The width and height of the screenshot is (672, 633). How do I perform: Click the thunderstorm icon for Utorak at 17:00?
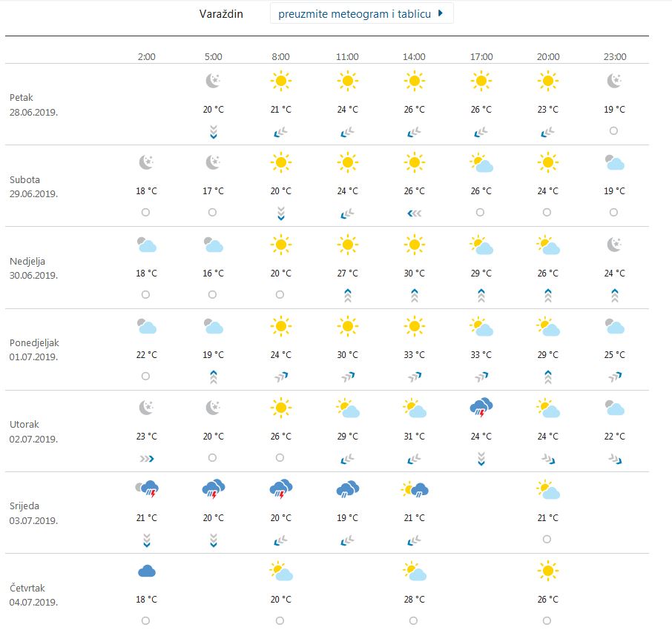click(x=481, y=408)
